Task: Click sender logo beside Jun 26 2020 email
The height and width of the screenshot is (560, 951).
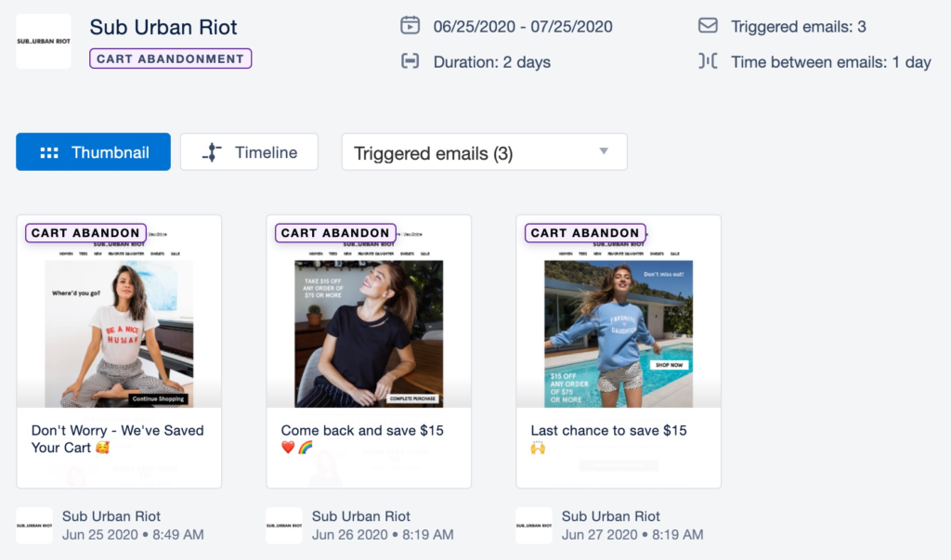Action: pyautogui.click(x=284, y=526)
